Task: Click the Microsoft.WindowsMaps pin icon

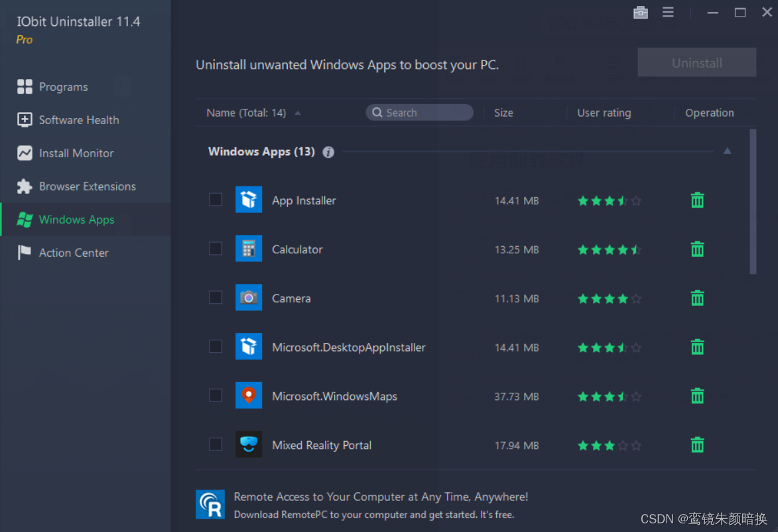Action: pos(249,395)
